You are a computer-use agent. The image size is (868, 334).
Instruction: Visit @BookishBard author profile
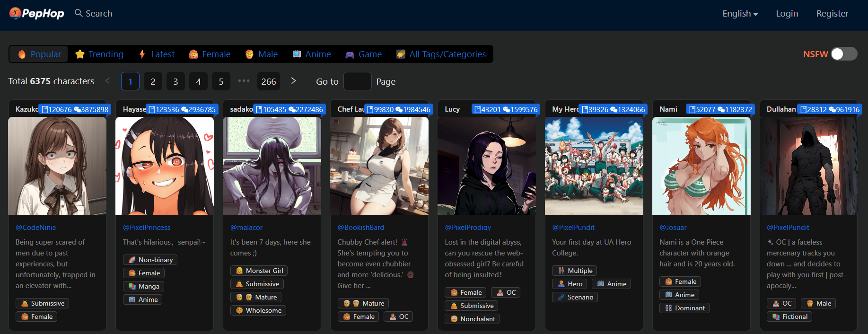pos(361,228)
